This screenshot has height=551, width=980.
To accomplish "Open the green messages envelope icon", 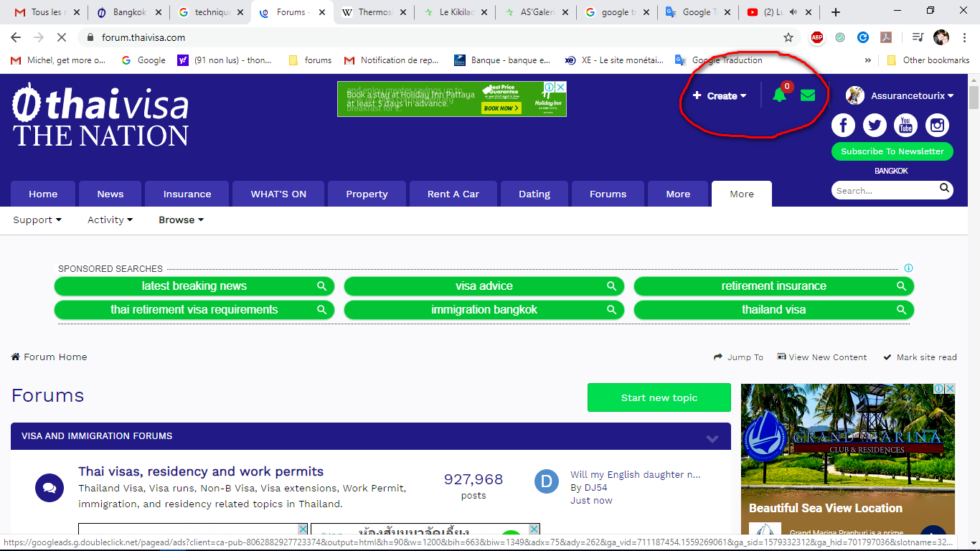I will [808, 95].
